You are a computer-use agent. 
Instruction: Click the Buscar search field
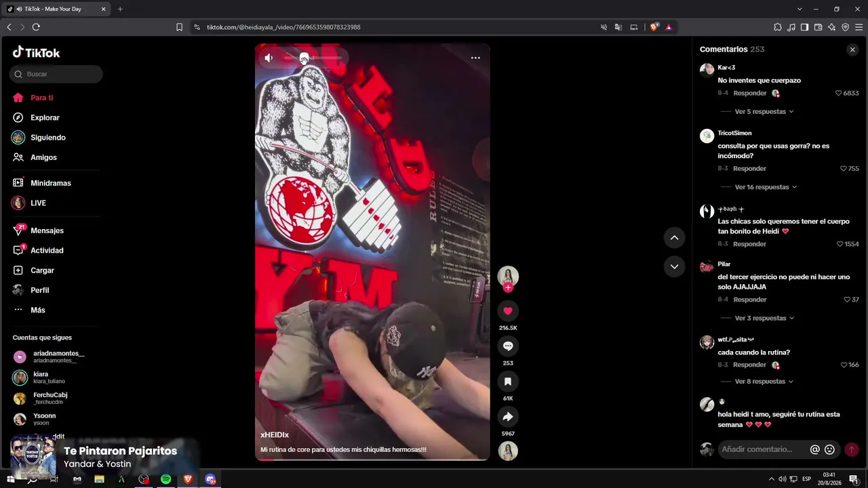point(56,74)
